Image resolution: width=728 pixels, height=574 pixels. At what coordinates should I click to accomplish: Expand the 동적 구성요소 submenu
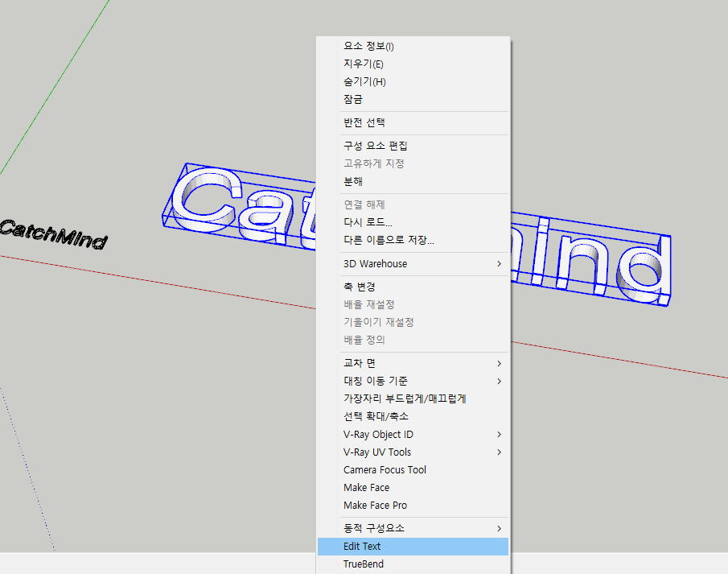point(413,528)
